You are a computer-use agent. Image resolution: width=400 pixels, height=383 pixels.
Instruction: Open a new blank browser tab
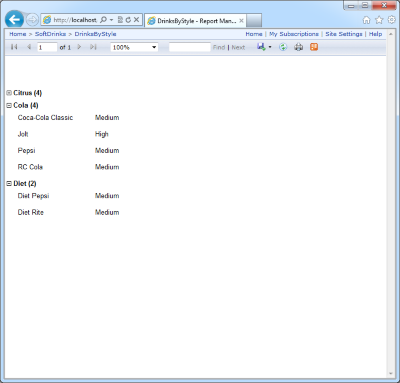click(x=254, y=21)
